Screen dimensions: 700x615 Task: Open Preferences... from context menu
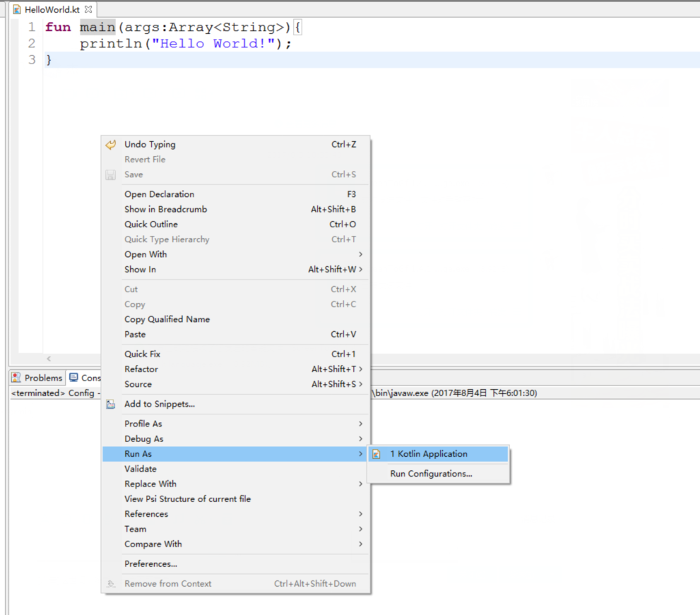236,564
